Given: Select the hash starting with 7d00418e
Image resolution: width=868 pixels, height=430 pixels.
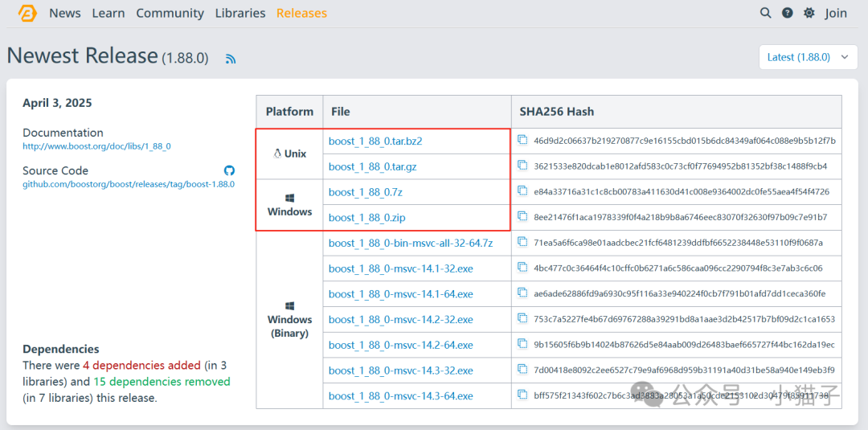Looking at the screenshot, I should (x=684, y=370).
